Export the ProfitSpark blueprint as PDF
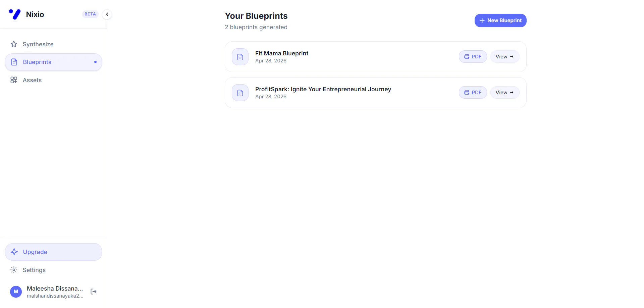Screen dimensions: 644x308 tap(473, 93)
